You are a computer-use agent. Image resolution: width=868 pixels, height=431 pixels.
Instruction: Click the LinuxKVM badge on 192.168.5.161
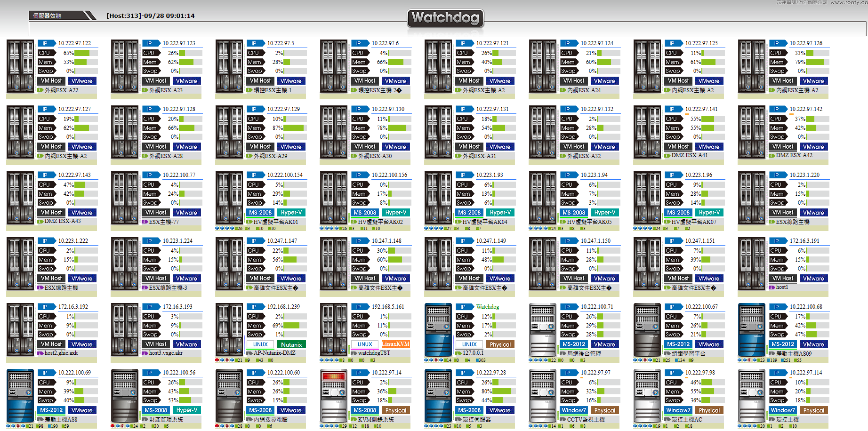pos(395,344)
